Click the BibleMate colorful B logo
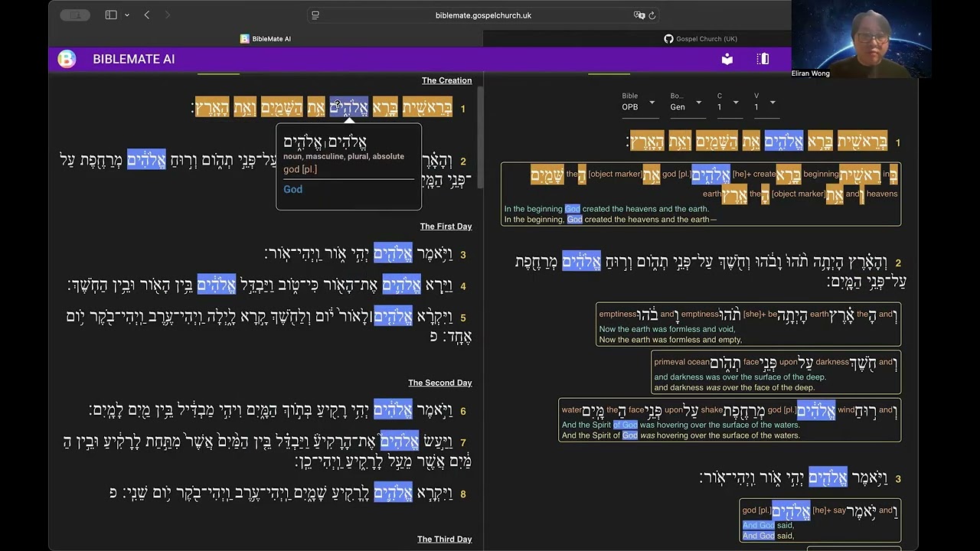 [x=67, y=59]
